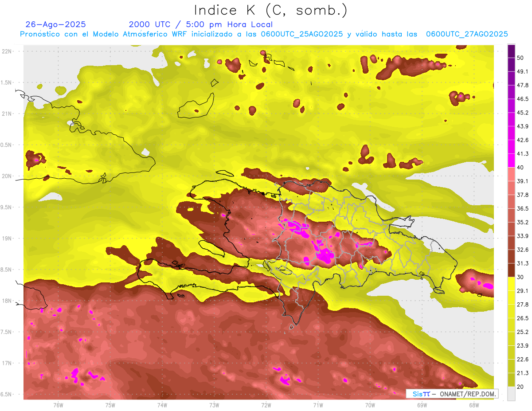The height and width of the screenshot is (411, 532).
Task: Click the "36.5" color scale value
Action: click(522, 208)
